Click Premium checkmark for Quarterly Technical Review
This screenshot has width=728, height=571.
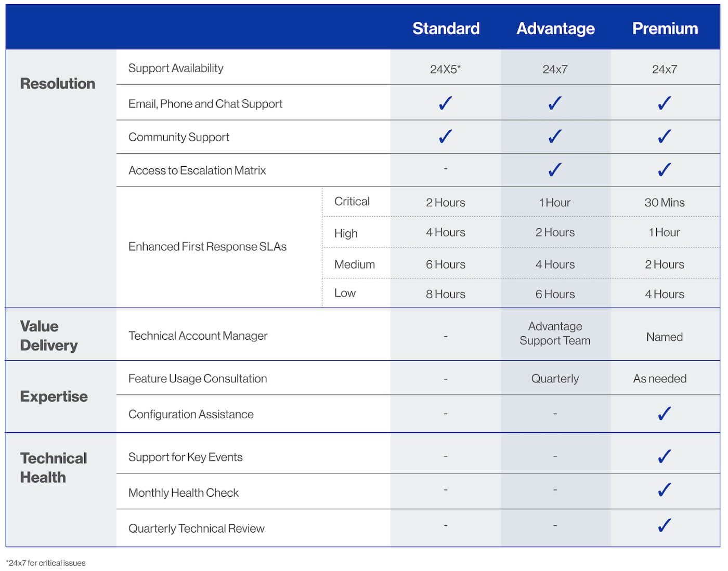(665, 526)
